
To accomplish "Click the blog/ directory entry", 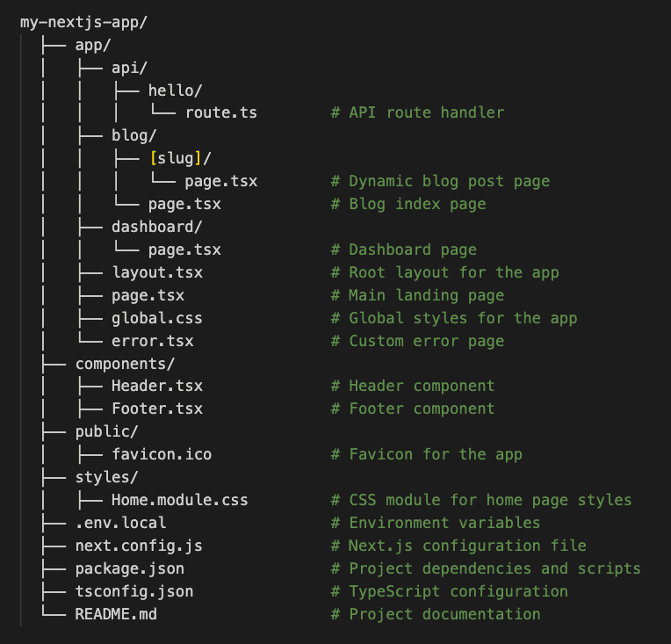I will point(134,135).
